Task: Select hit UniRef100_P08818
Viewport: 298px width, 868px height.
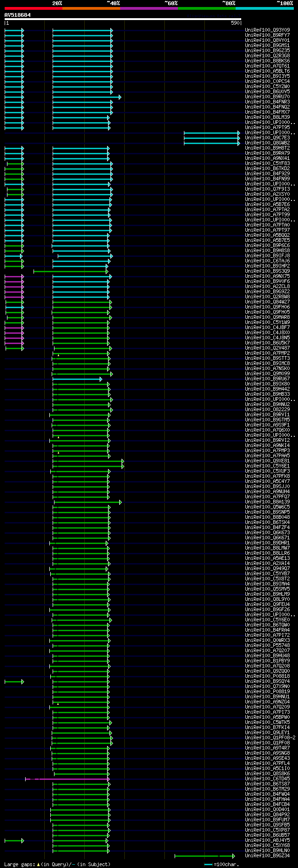Action: click(267, 676)
